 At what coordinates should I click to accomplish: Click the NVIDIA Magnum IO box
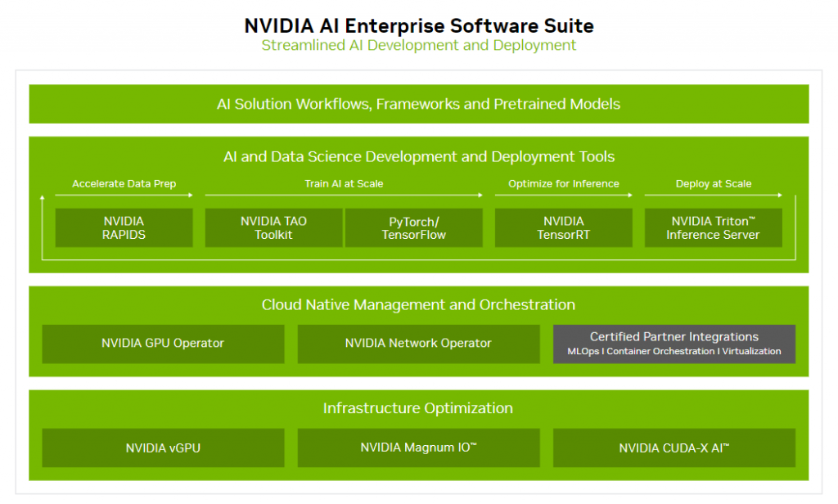click(x=418, y=448)
